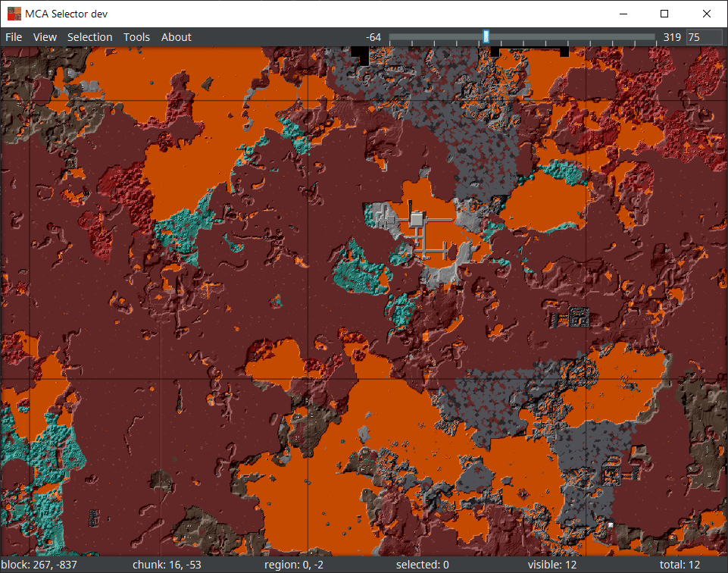728x573 pixels.
Task: Click the 319 maximum height label
Action: tap(671, 36)
